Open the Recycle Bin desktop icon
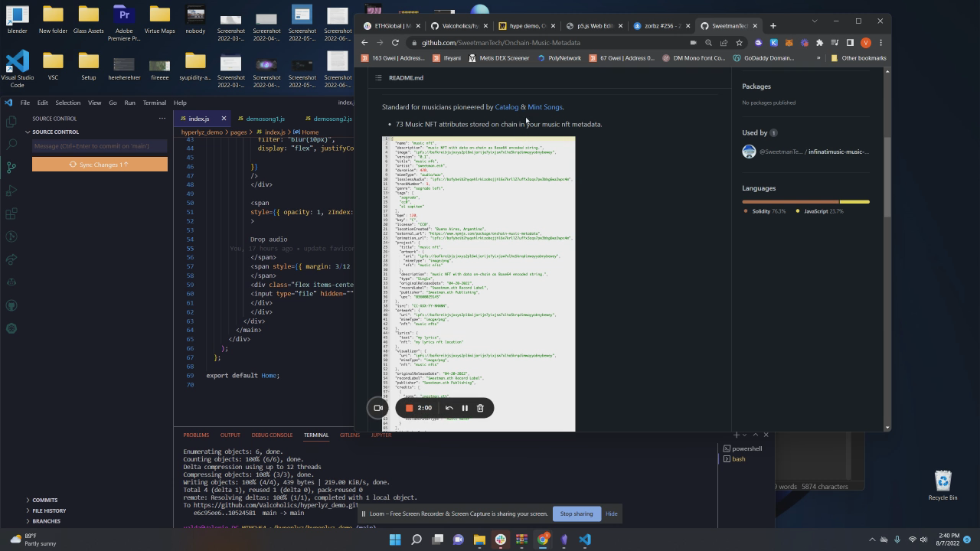 pos(942,485)
